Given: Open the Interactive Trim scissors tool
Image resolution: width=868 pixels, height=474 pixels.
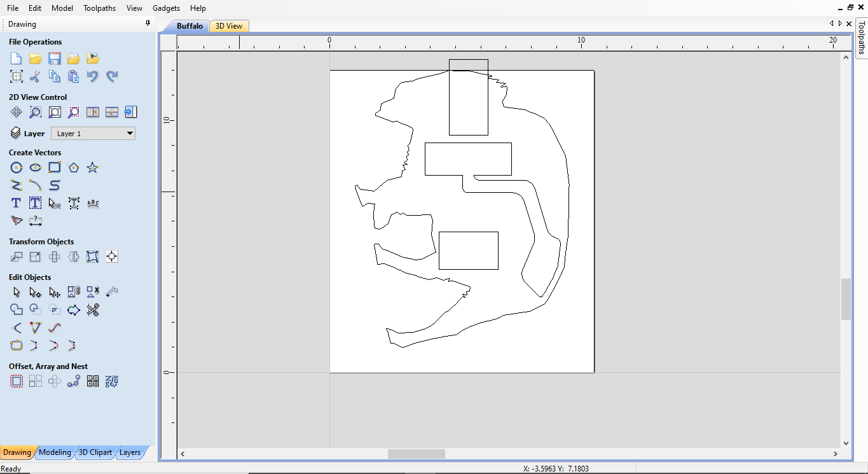Looking at the screenshot, I should (x=93, y=310).
